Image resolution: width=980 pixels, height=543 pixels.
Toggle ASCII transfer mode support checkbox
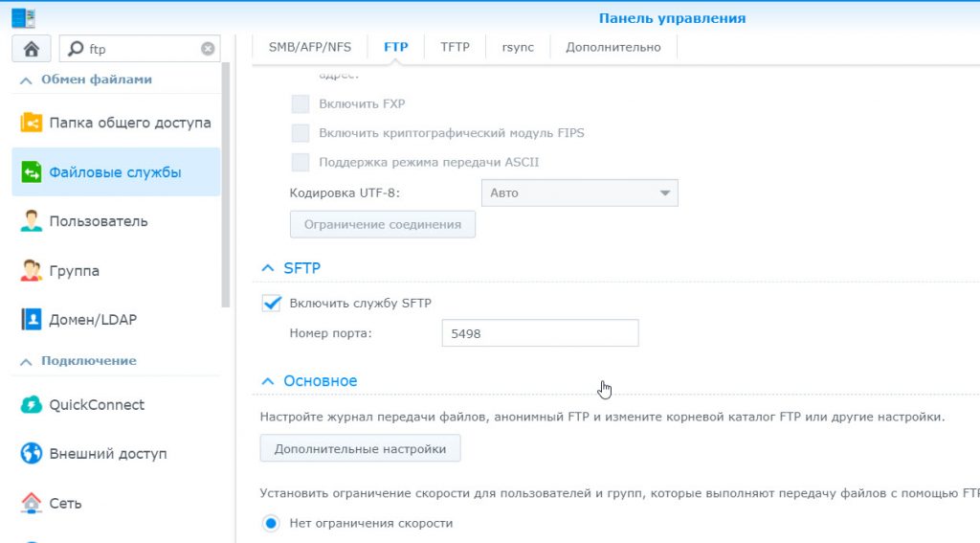(x=300, y=162)
